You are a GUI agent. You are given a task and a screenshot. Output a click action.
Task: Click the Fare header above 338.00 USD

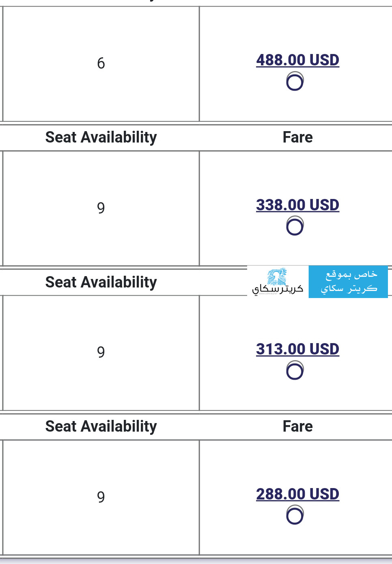[297, 137]
